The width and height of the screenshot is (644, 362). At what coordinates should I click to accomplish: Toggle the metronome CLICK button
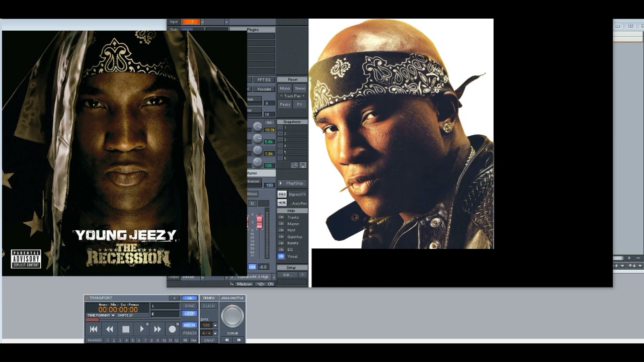click(x=209, y=306)
